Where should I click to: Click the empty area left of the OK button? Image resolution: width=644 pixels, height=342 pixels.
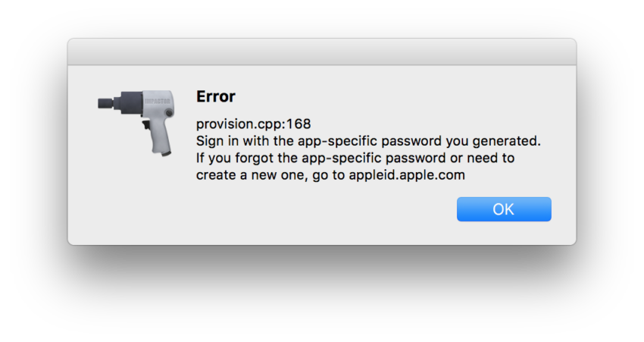tap(303, 209)
